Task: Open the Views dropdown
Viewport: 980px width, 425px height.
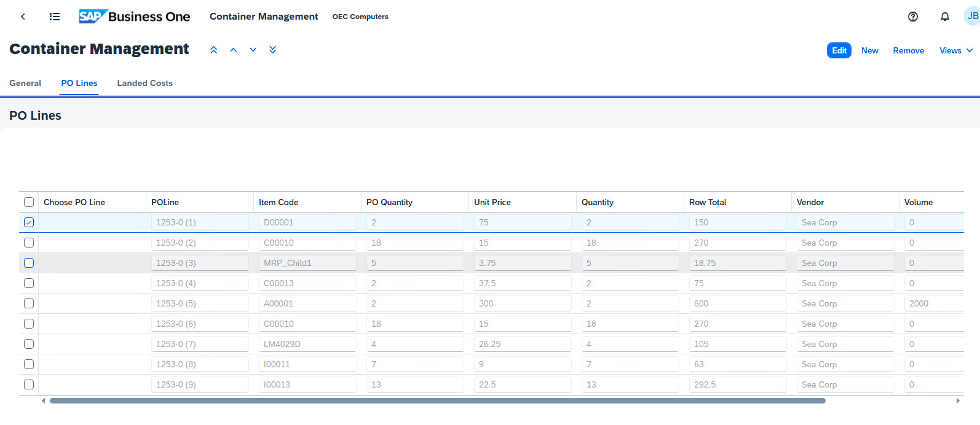Action: [956, 50]
